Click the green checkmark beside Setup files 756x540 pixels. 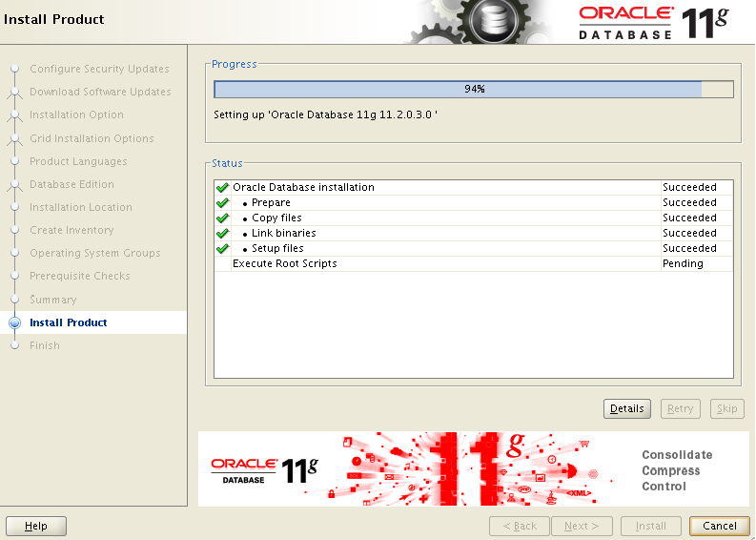[222, 249]
